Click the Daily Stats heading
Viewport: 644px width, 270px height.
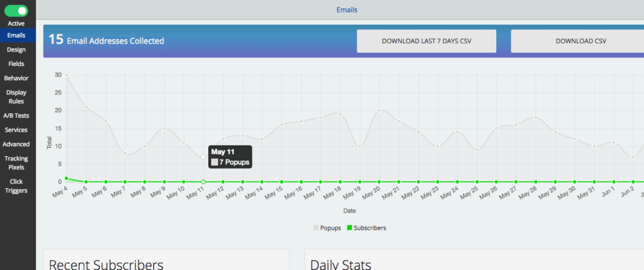click(341, 264)
